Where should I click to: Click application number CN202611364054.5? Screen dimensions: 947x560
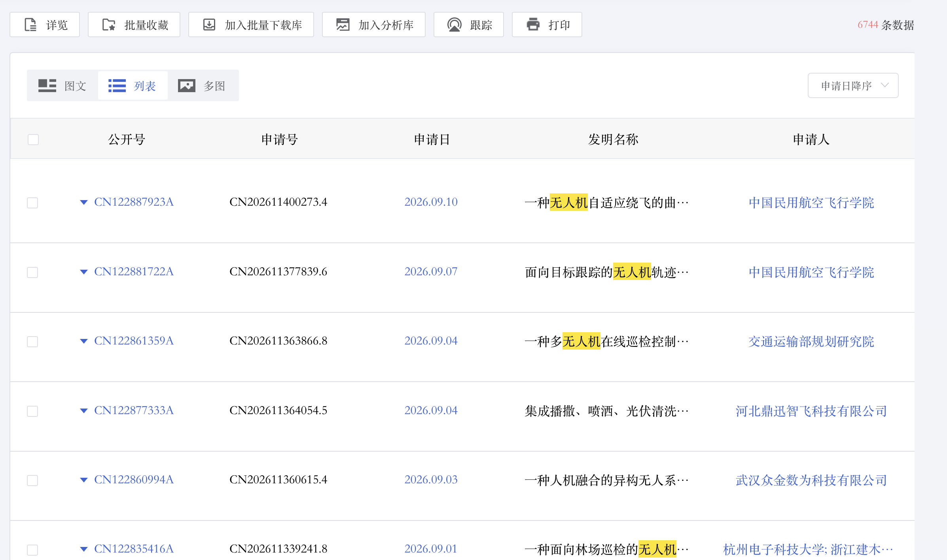[x=278, y=411]
